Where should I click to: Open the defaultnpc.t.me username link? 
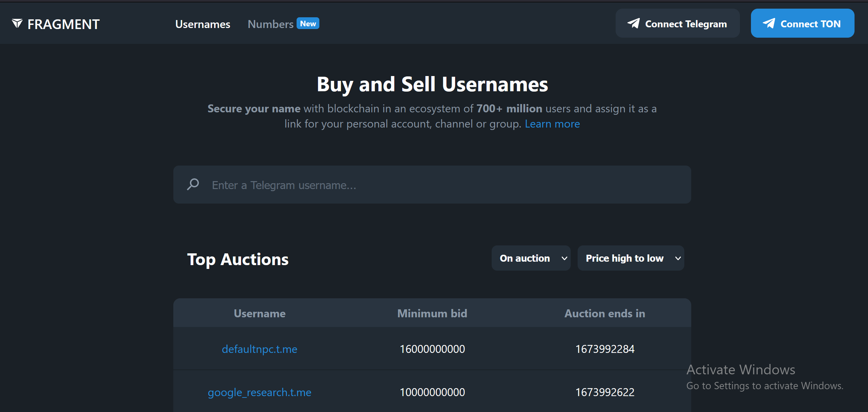[x=259, y=349]
